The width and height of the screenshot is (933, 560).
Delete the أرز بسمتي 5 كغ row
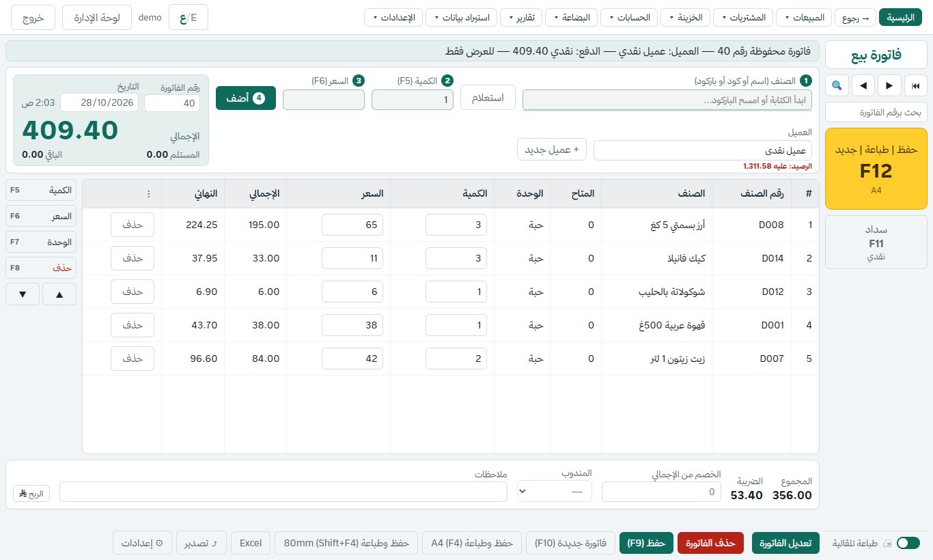click(133, 225)
